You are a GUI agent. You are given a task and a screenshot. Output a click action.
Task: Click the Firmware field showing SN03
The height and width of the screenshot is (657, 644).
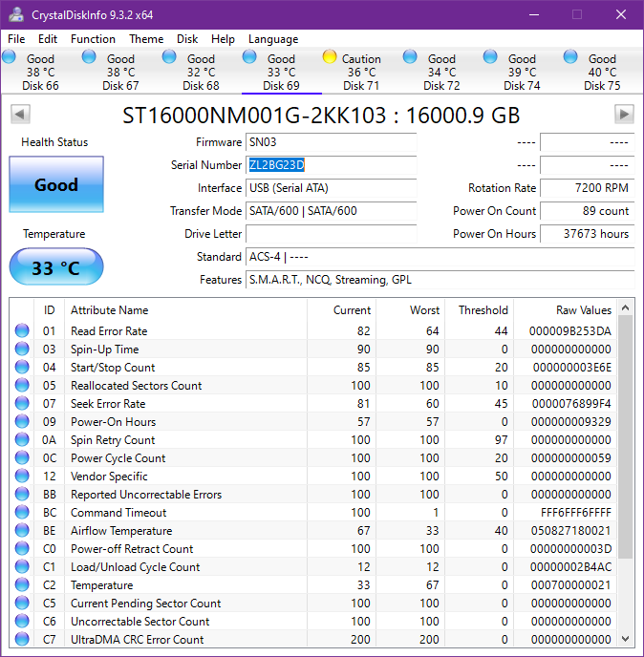(x=331, y=142)
